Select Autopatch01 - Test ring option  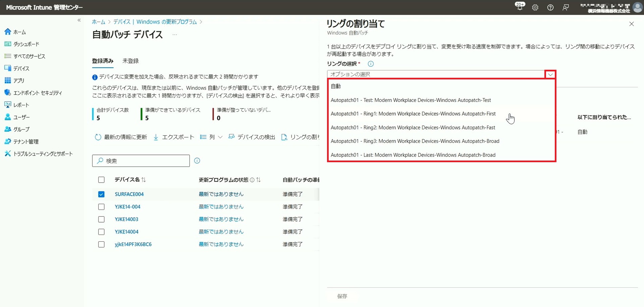coord(441,100)
